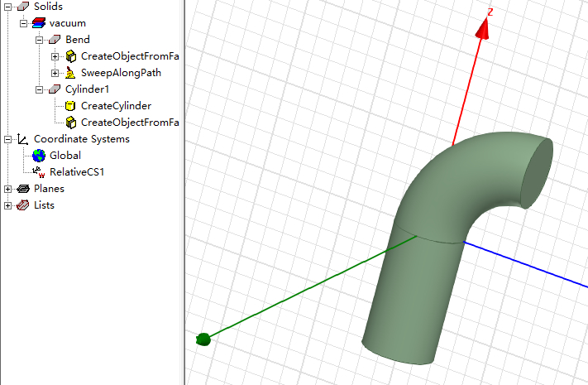The width and height of the screenshot is (588, 385).
Task: Select the Solids tree label
Action: (48, 7)
